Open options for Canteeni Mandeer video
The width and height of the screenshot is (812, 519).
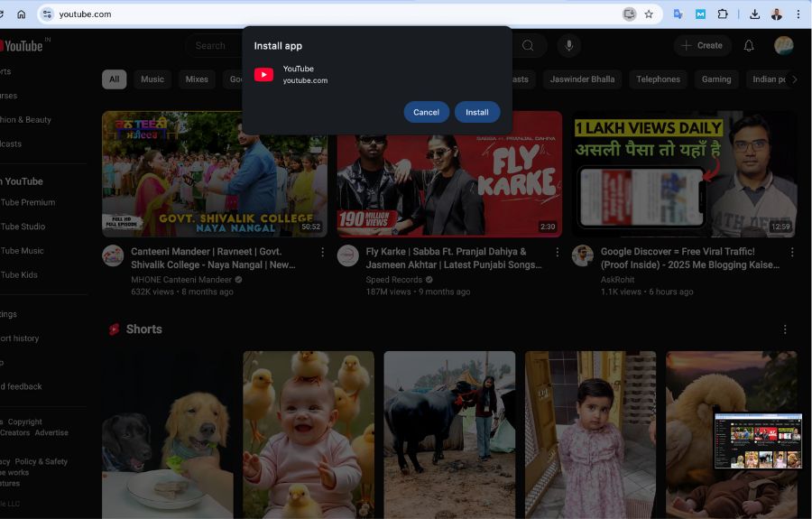coord(322,252)
